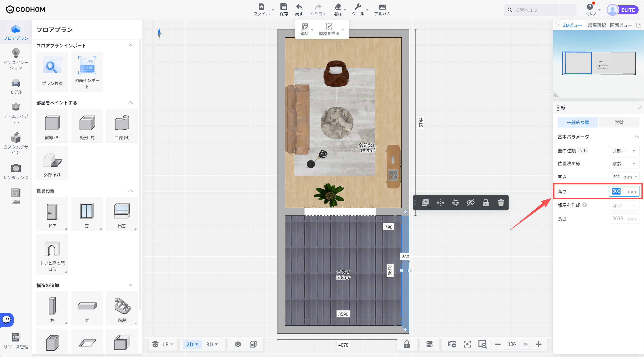Add a 梁 beam structure
The height and width of the screenshot is (357, 644).
point(87,309)
